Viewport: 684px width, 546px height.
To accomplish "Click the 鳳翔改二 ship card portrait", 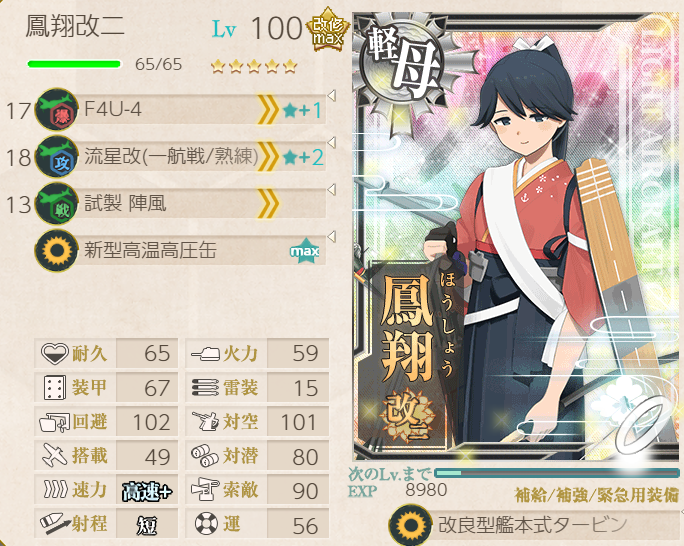I will [x=517, y=236].
